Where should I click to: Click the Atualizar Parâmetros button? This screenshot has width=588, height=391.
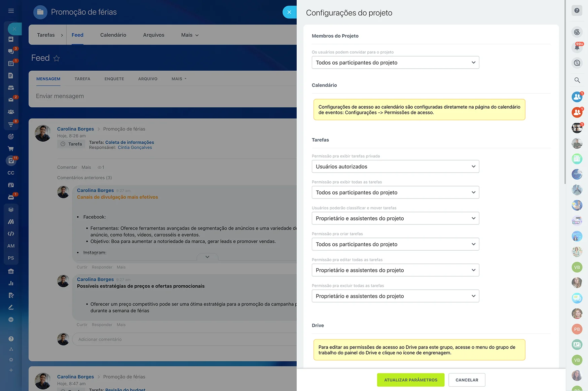[x=410, y=380]
